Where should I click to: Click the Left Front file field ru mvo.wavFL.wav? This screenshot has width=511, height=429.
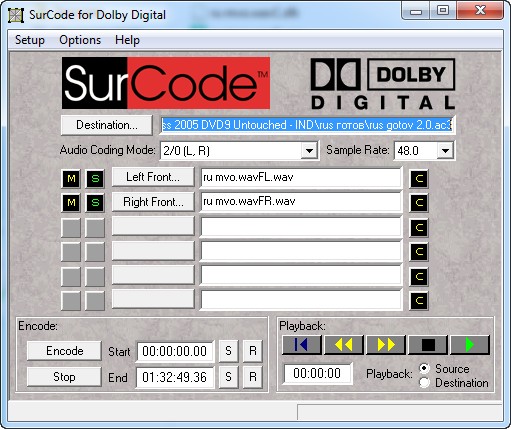301,177
